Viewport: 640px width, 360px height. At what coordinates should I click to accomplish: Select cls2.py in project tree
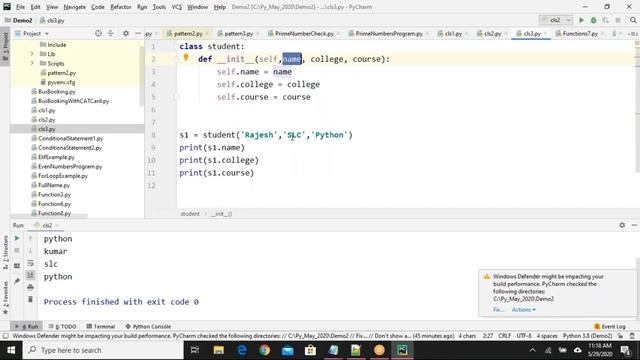coord(47,120)
